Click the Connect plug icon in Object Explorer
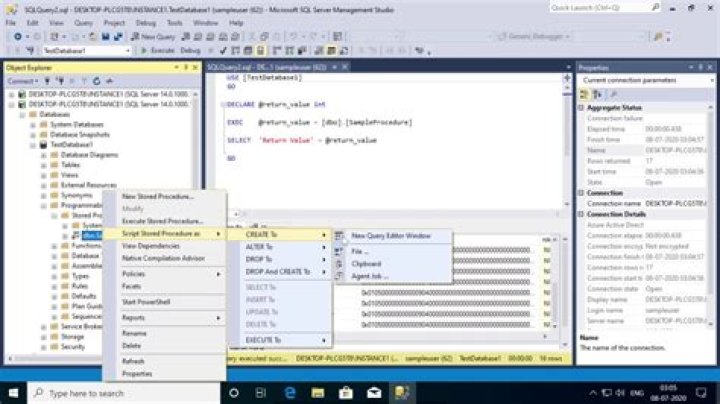This screenshot has height=404, width=720. click(x=47, y=81)
